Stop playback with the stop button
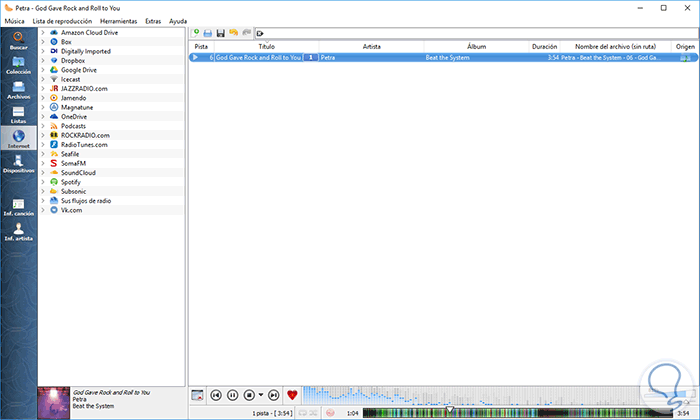Viewport: 700px width, 420px height. [x=249, y=395]
